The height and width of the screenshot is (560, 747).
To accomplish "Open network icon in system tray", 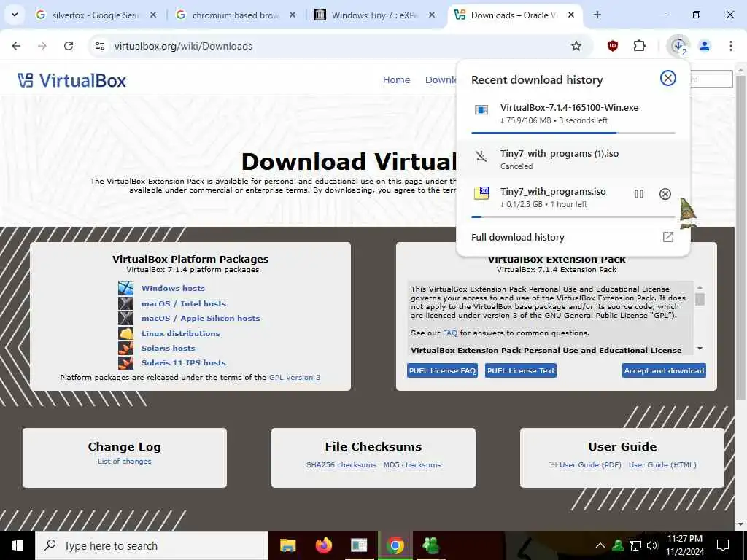I will coord(635,545).
